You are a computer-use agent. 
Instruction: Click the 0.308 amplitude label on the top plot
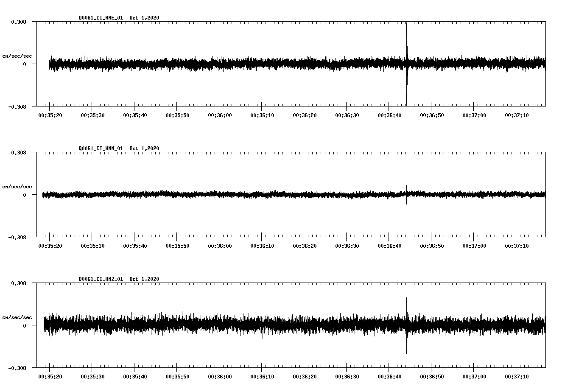[x=18, y=21]
